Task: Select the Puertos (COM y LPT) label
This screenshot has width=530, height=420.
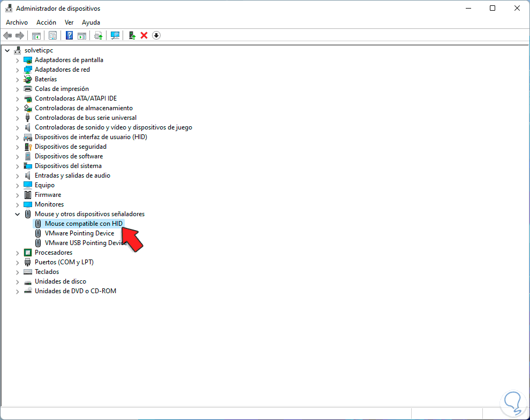Action: click(64, 262)
